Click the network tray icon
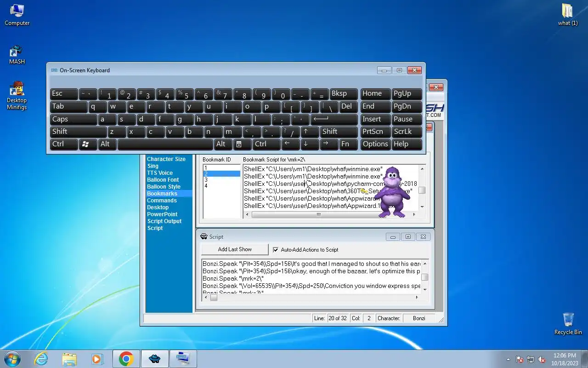The width and height of the screenshot is (588, 368). point(531,359)
